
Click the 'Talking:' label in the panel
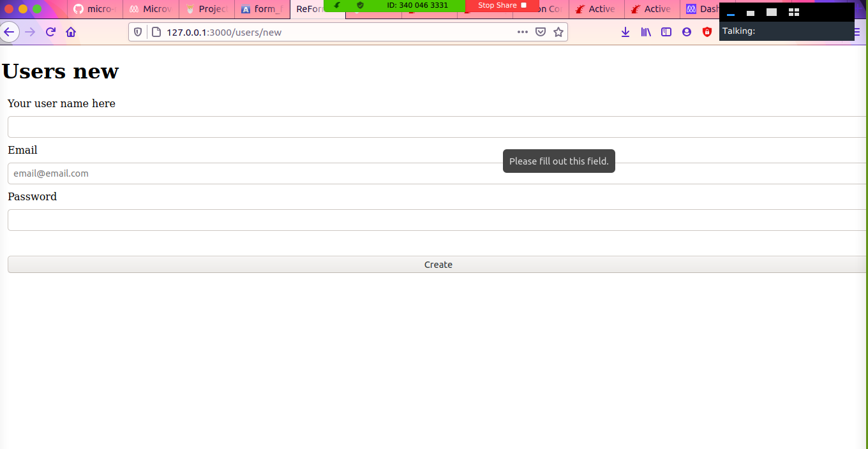738,31
